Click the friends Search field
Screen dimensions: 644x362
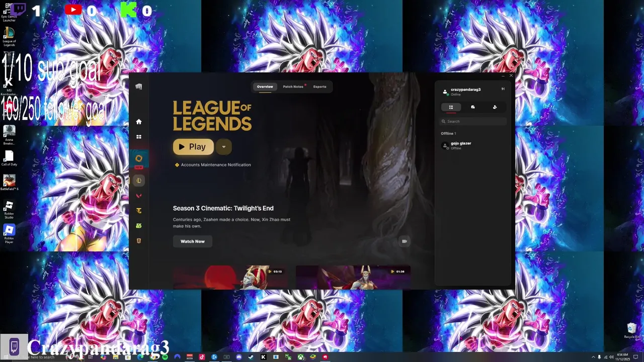(x=473, y=121)
